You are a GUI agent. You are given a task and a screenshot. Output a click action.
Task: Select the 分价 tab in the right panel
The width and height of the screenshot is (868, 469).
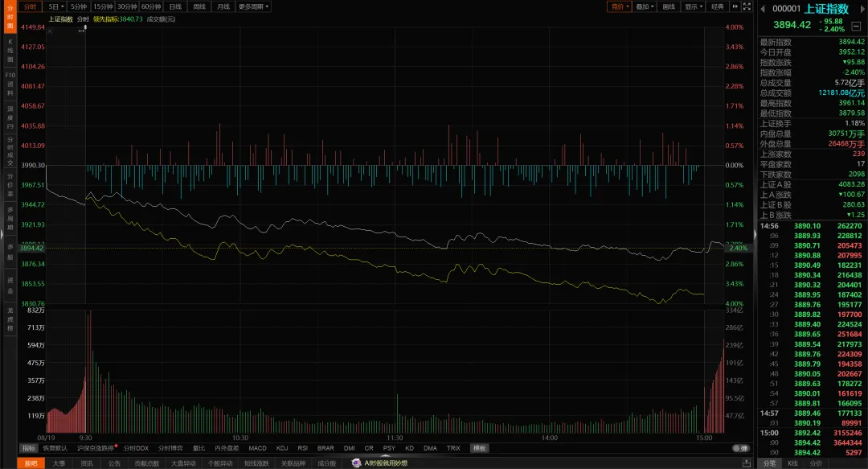(x=816, y=463)
